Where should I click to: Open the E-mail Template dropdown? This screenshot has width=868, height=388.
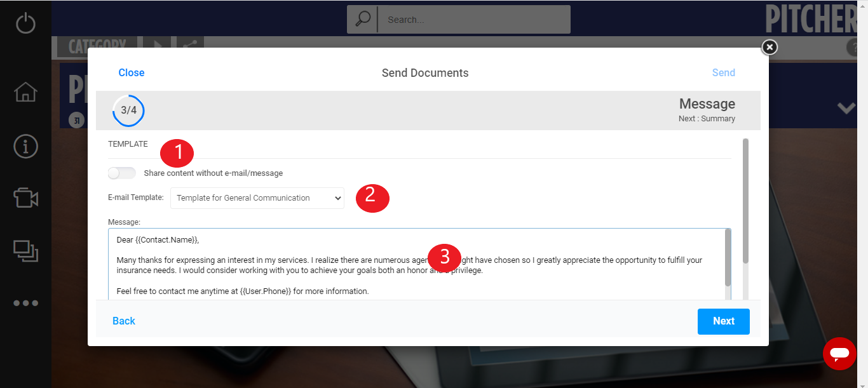click(x=257, y=198)
